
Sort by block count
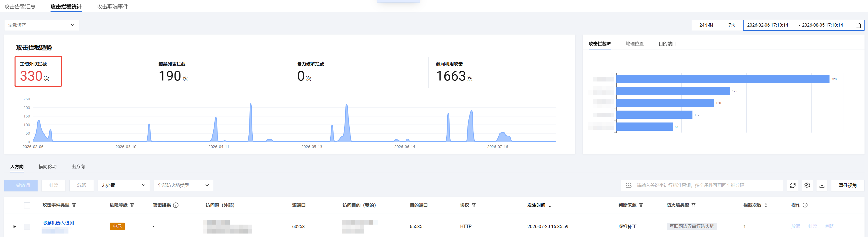coord(765,205)
